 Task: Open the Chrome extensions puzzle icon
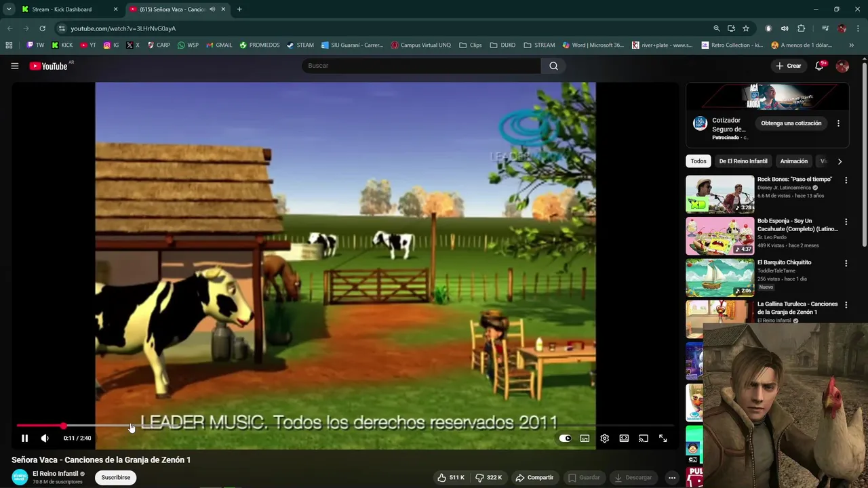coord(802,28)
